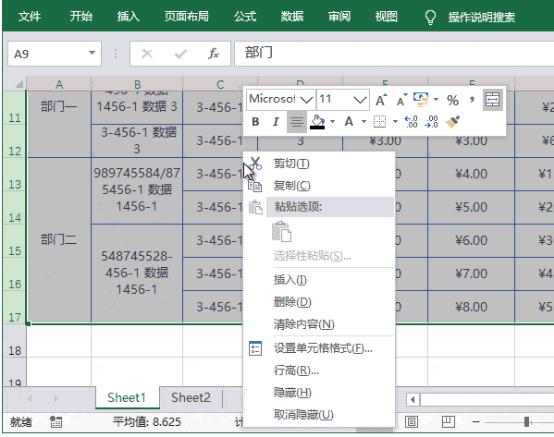Switch to Page Layout view icon
This screenshot has height=437, width=554.
tap(411, 422)
